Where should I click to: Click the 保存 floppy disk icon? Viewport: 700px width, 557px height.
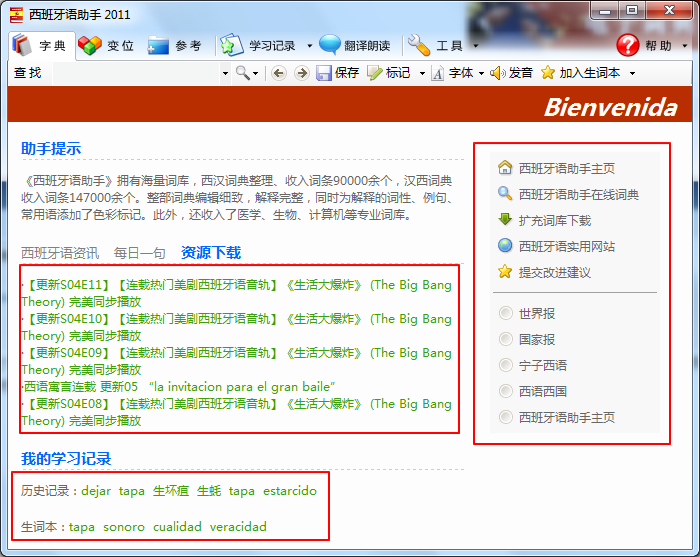coord(324,73)
